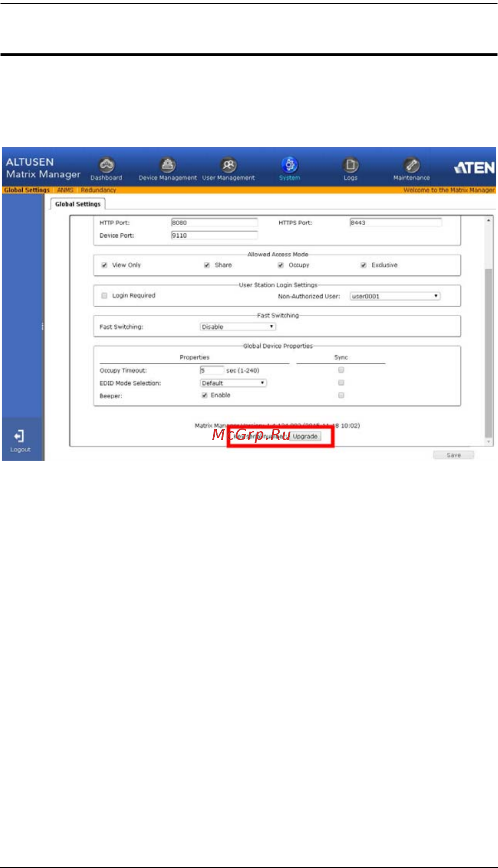Image resolution: width=498 pixels, height=868 pixels.
Task: Toggle the Share access checkbox
Action: tap(207, 265)
